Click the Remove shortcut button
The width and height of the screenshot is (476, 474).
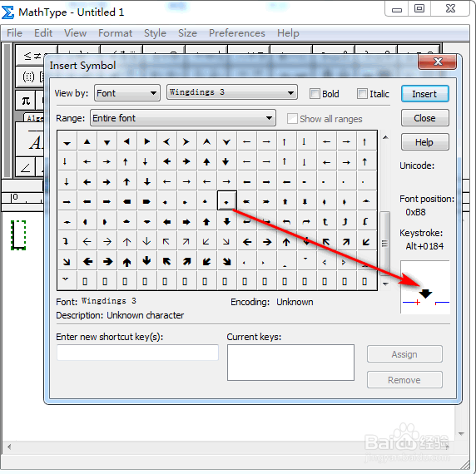[x=404, y=380]
